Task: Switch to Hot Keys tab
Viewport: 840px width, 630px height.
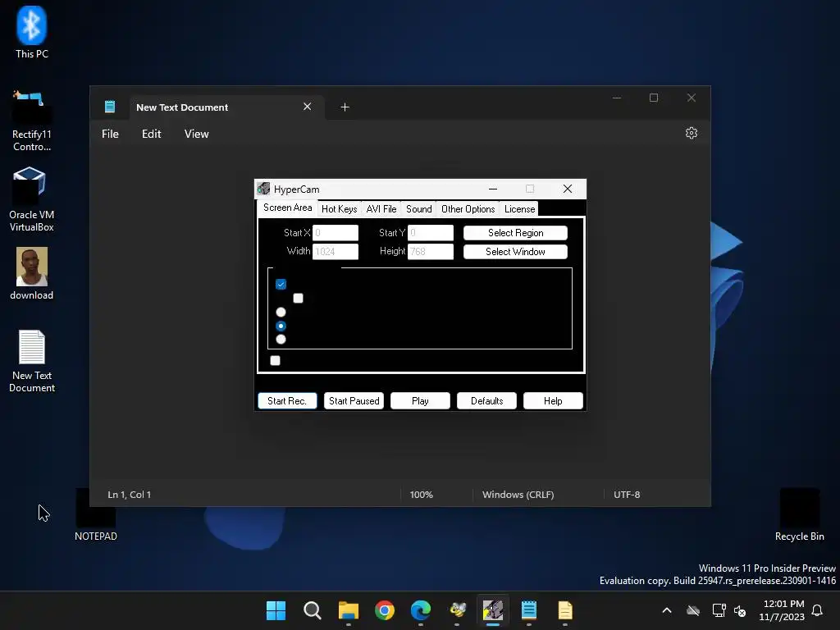Action: point(339,209)
